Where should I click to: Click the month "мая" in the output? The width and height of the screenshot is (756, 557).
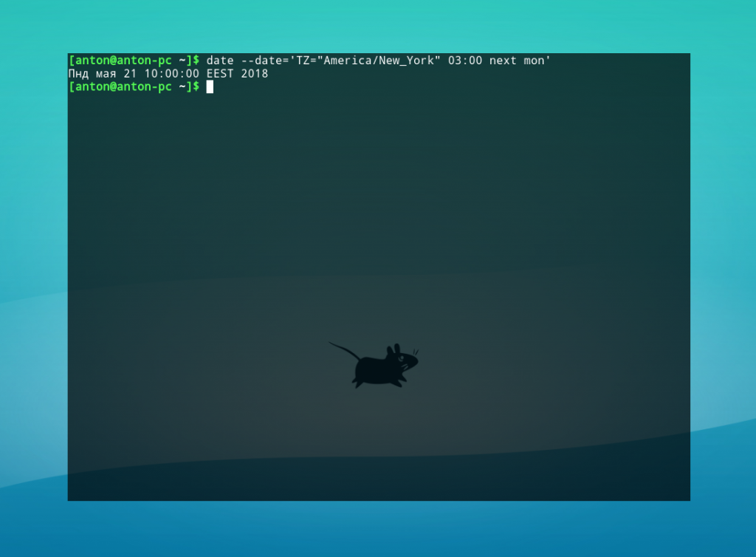coord(106,74)
